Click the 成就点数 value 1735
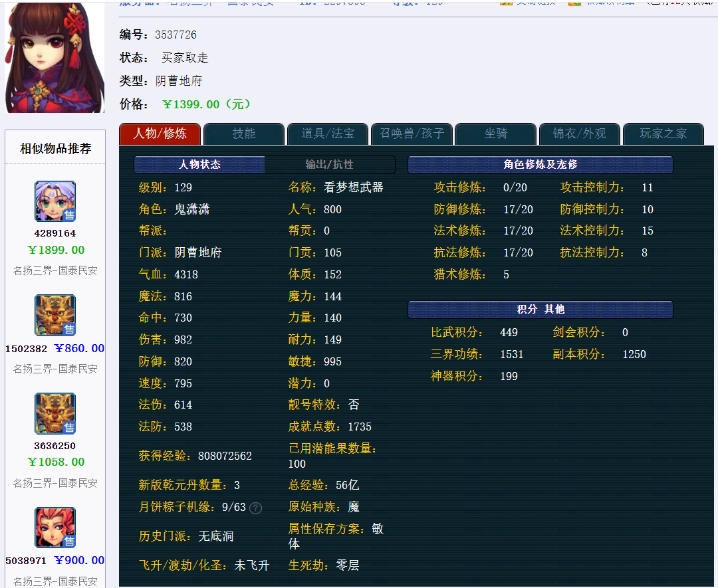The height and width of the screenshot is (588, 718). click(x=360, y=427)
